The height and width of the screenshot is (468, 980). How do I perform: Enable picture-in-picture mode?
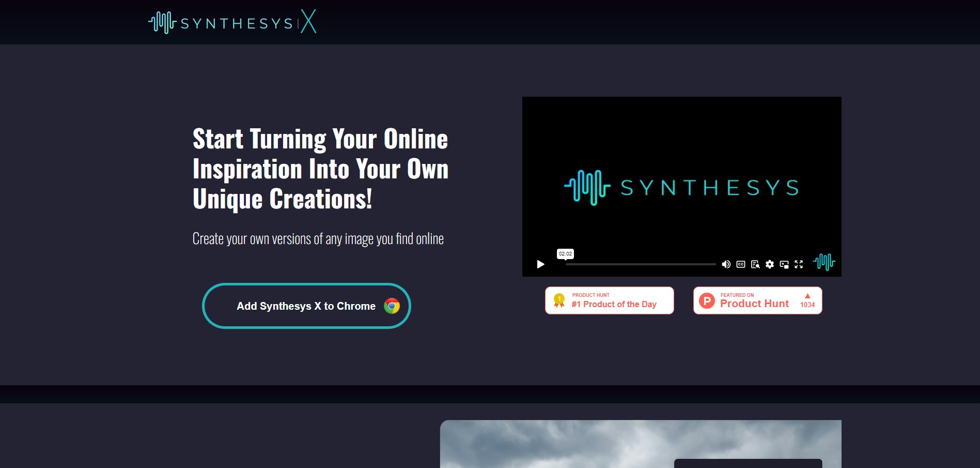click(x=784, y=264)
